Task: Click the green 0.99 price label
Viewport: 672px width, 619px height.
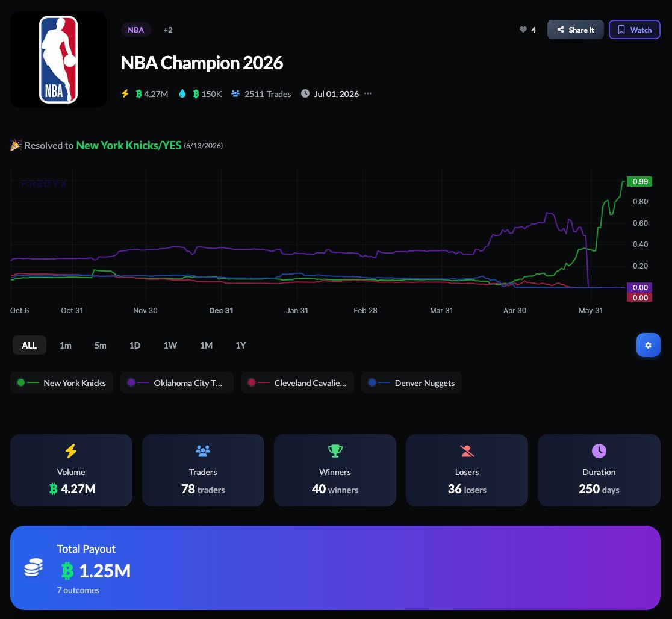Action: click(639, 181)
